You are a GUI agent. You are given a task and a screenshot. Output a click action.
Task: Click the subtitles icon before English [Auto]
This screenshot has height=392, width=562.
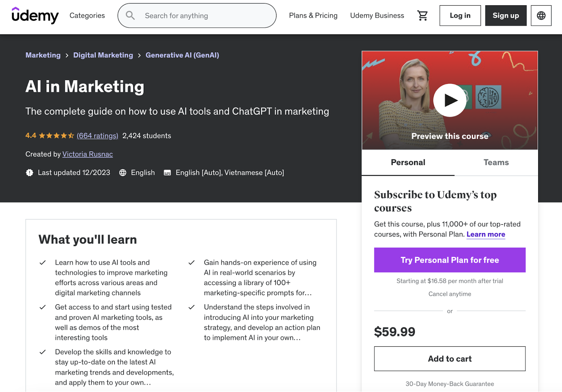coord(167,172)
